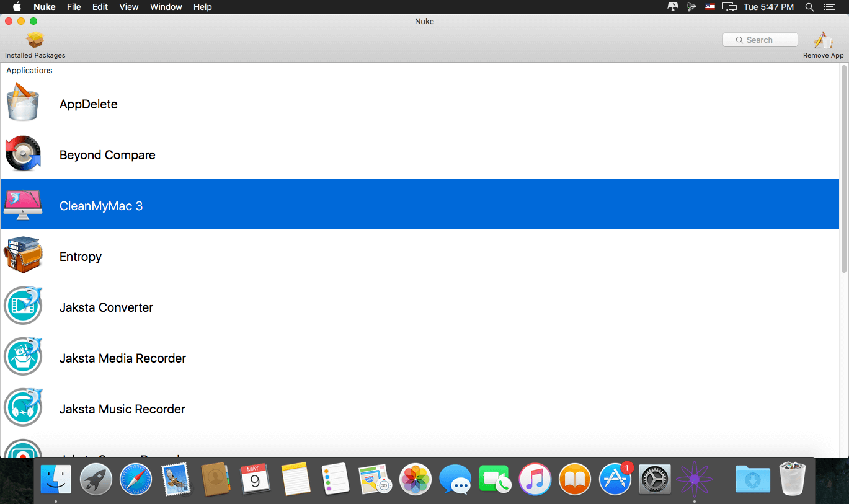Select the "Jaksta Converter" name in the list
The height and width of the screenshot is (504, 849).
[106, 307]
